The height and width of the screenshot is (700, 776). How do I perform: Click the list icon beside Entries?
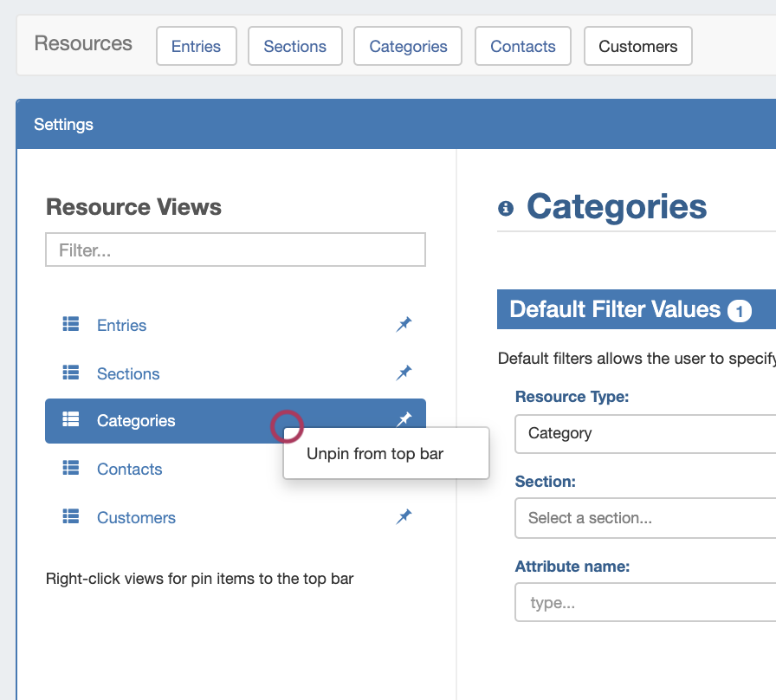point(71,325)
